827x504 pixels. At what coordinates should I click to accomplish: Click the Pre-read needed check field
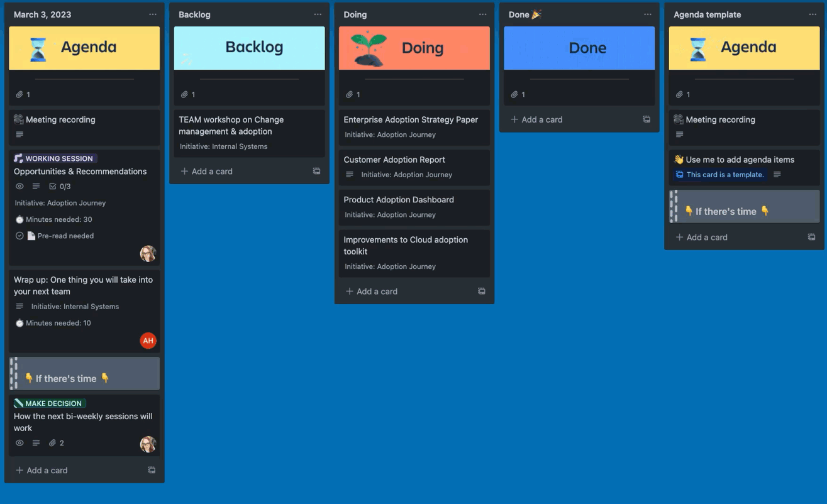[x=55, y=236]
